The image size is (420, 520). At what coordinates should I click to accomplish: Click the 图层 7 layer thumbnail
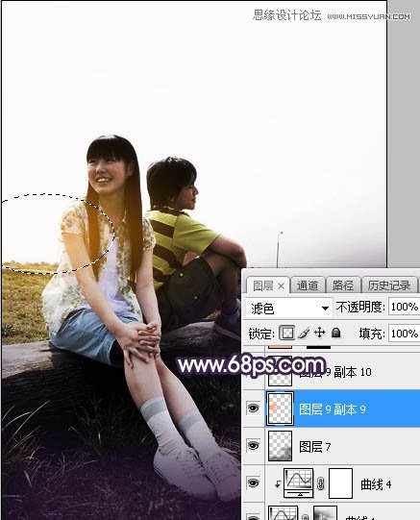(x=280, y=446)
